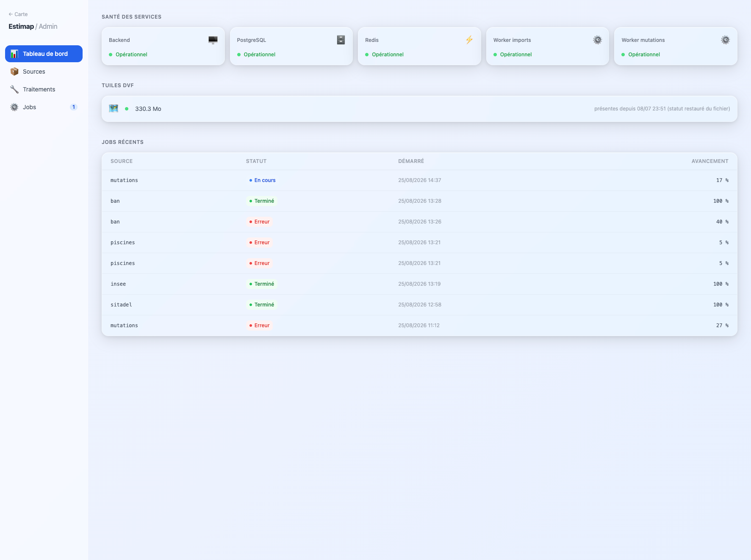Click the date 25/08/2026 12:58
The height and width of the screenshot is (560, 751).
[x=420, y=305]
